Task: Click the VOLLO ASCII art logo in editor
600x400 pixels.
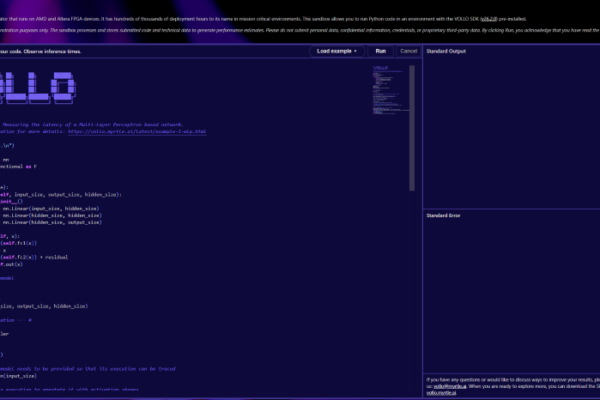Action: pyautogui.click(x=38, y=87)
